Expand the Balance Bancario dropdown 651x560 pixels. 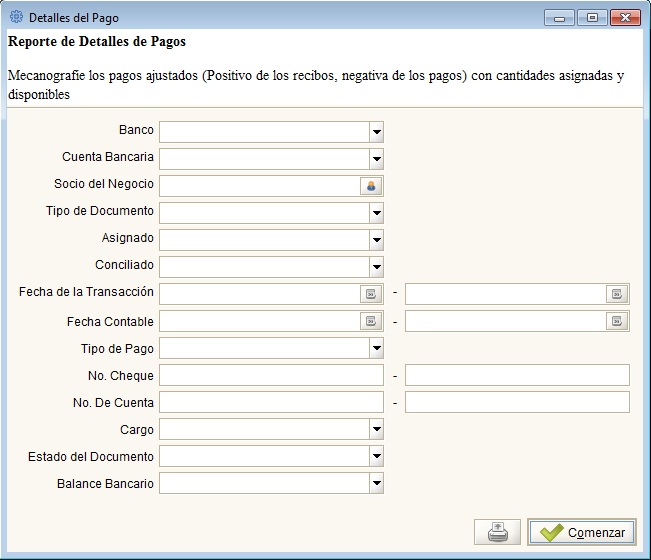(x=376, y=483)
